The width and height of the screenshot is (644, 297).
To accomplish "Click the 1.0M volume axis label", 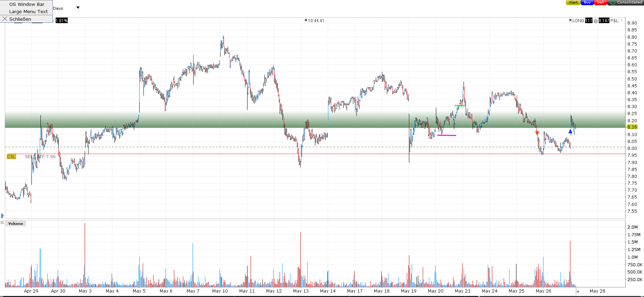I will pos(633,257).
